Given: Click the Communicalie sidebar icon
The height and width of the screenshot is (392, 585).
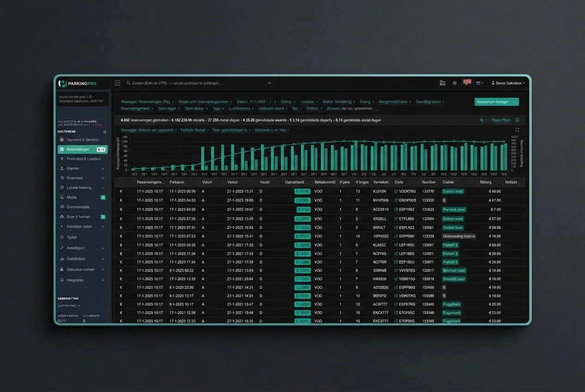Looking at the screenshot, I should 62,207.
